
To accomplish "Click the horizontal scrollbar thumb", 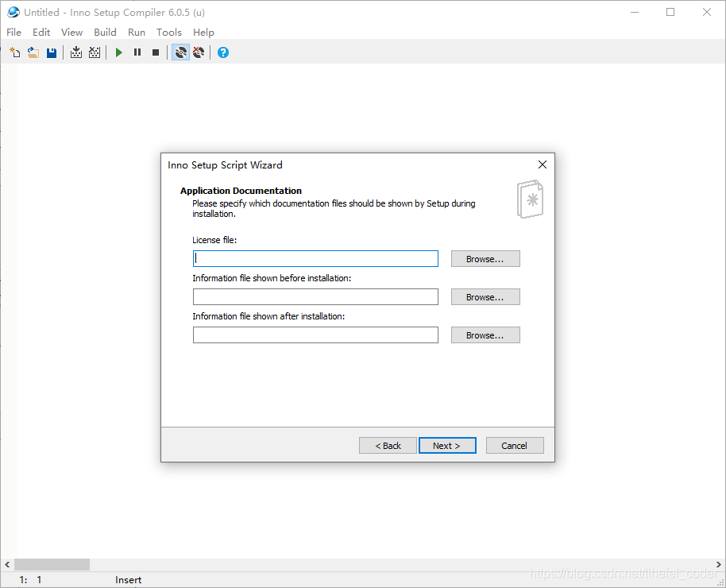I will (x=52, y=564).
